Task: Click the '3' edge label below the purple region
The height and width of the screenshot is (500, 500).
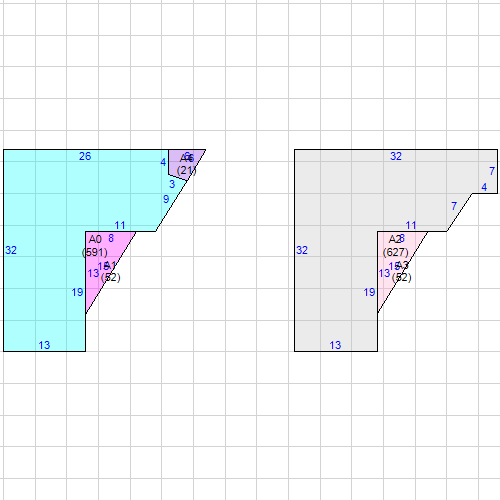Action: click(172, 184)
